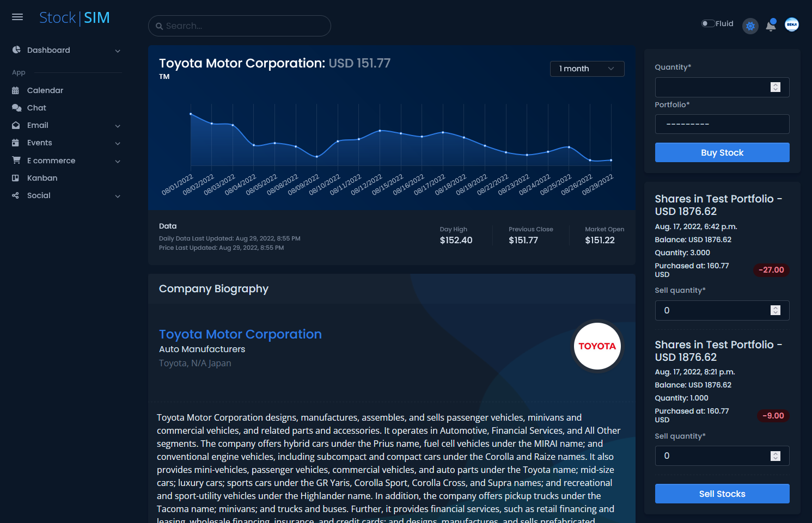The image size is (812, 523).
Task: Focus the Search input field
Action: pyautogui.click(x=240, y=26)
